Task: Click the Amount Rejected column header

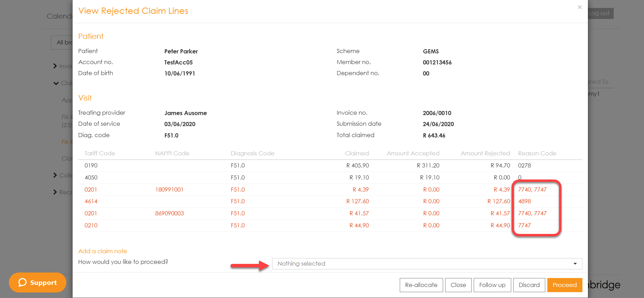Action: [x=485, y=153]
